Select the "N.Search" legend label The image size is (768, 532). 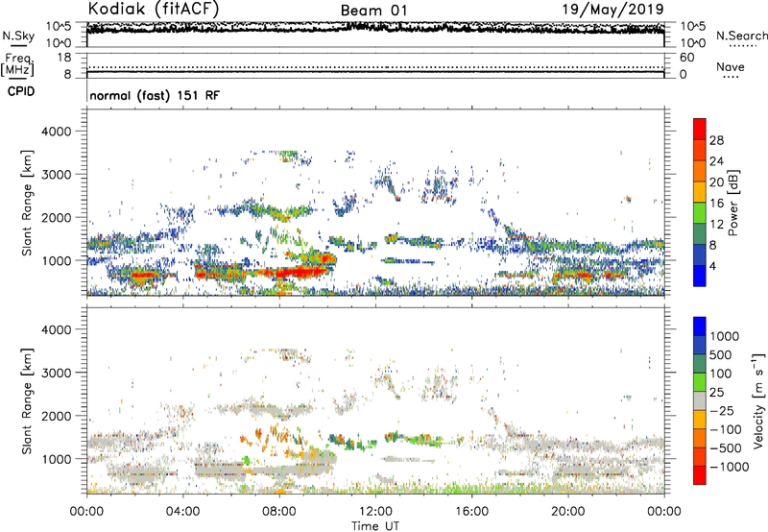pos(741,36)
